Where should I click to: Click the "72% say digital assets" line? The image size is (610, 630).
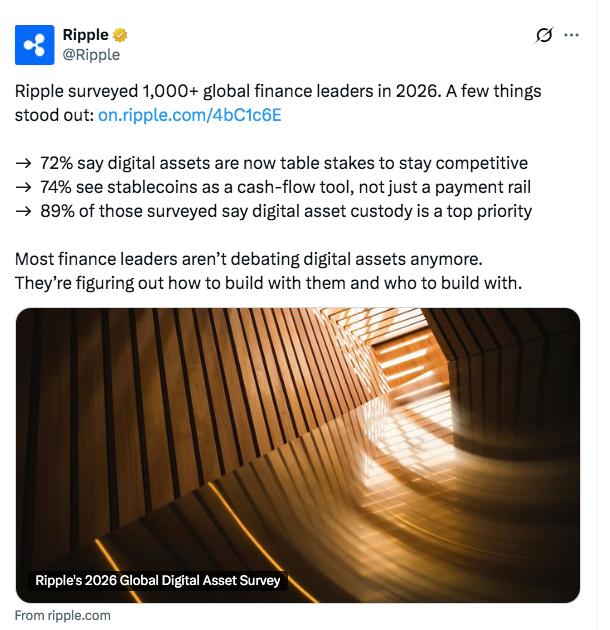coord(280,163)
